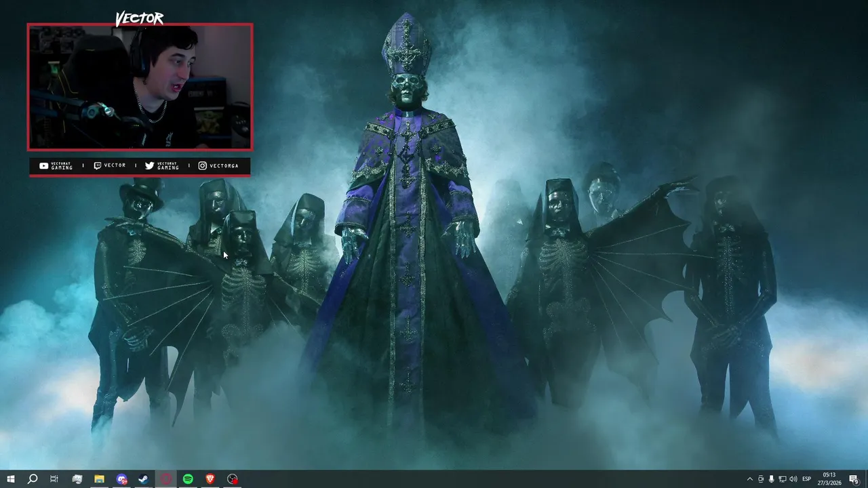Launch Brave browser from taskbar
The width and height of the screenshot is (868, 488).
[210, 479]
